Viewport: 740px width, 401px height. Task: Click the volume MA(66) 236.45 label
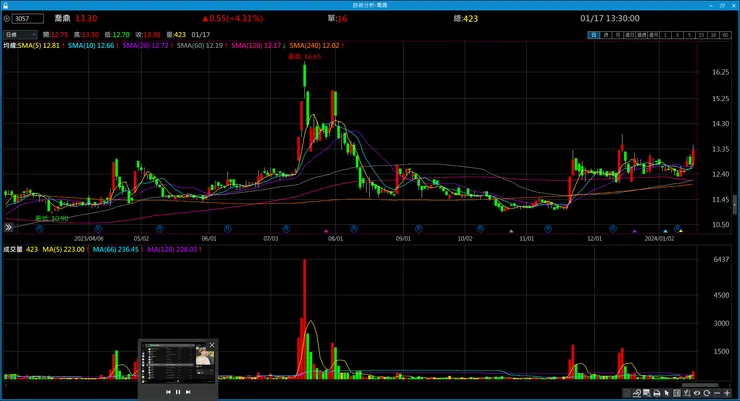tap(116, 250)
